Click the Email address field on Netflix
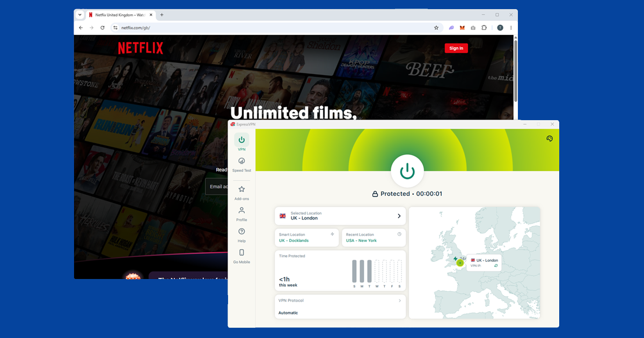This screenshot has width=644, height=338. pos(217,187)
